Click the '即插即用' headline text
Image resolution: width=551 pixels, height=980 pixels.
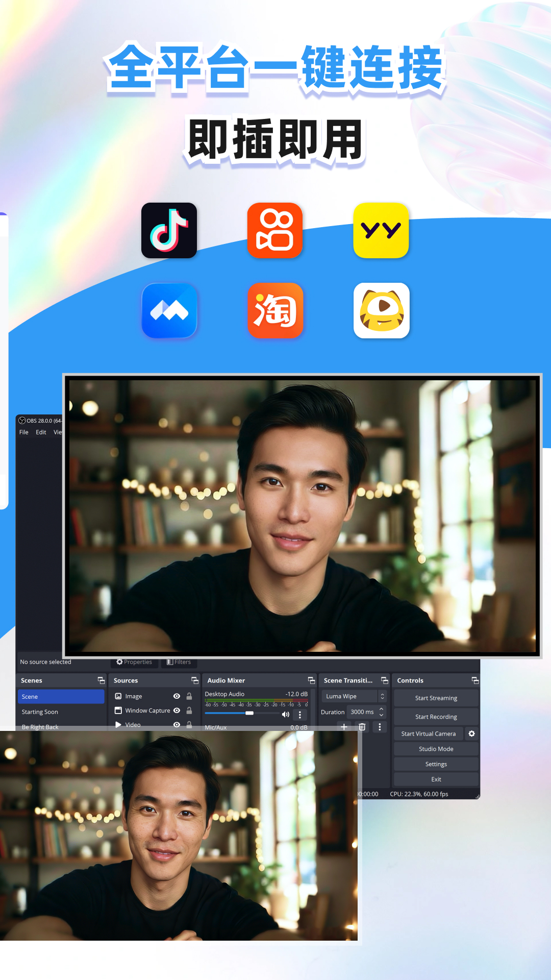pos(275,140)
